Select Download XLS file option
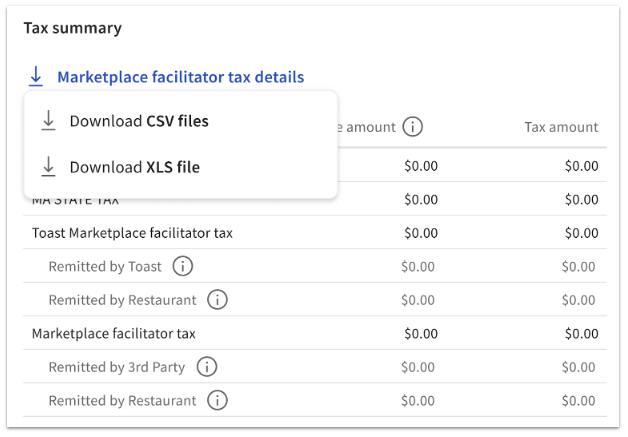 pyautogui.click(x=134, y=167)
